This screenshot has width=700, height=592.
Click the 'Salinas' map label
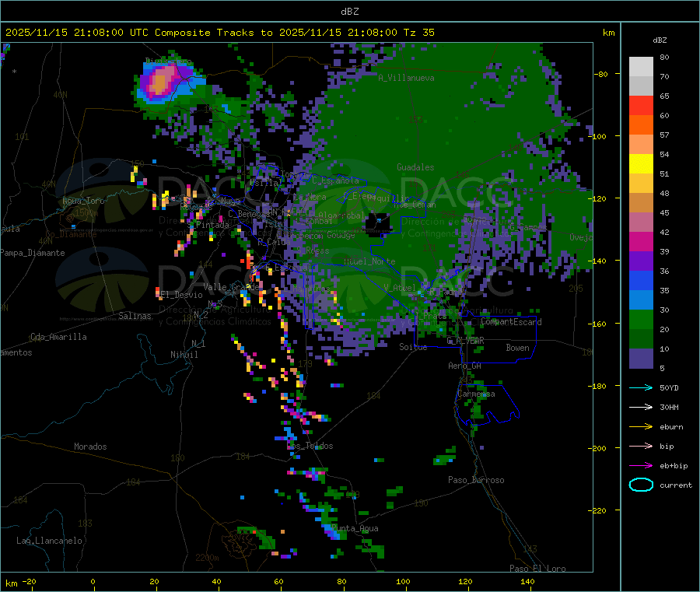(135, 316)
